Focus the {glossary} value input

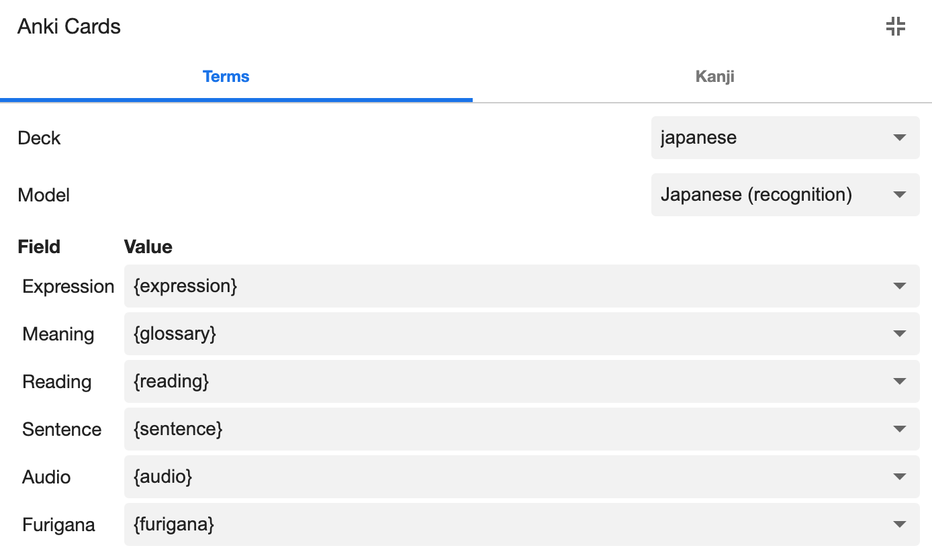497,334
